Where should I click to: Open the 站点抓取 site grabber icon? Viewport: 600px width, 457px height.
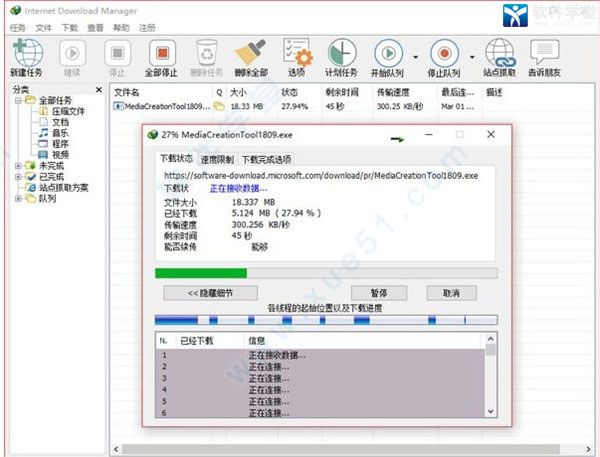pos(499,53)
